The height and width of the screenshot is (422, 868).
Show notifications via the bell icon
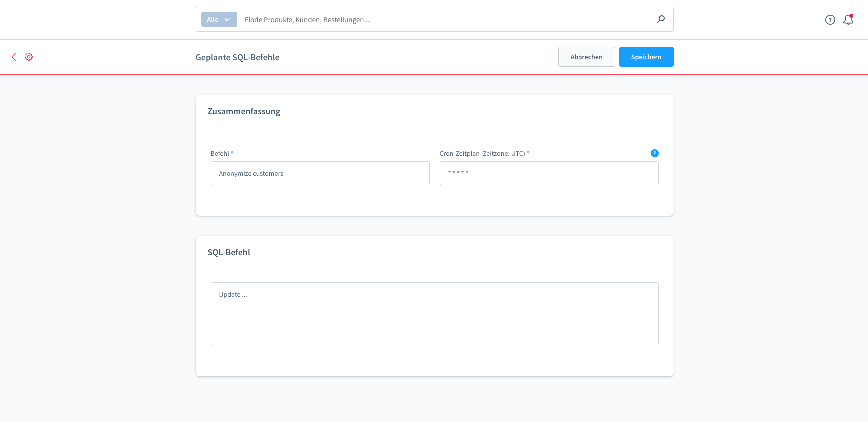[848, 20]
